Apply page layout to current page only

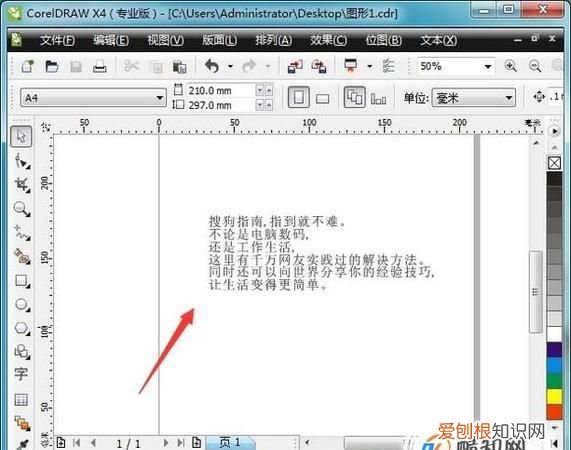pyautogui.click(x=378, y=98)
